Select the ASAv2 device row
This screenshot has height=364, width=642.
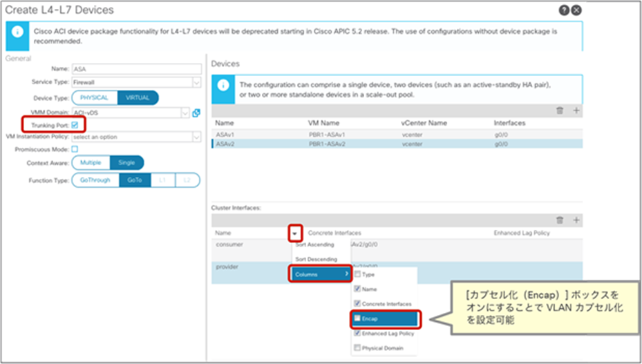point(397,144)
